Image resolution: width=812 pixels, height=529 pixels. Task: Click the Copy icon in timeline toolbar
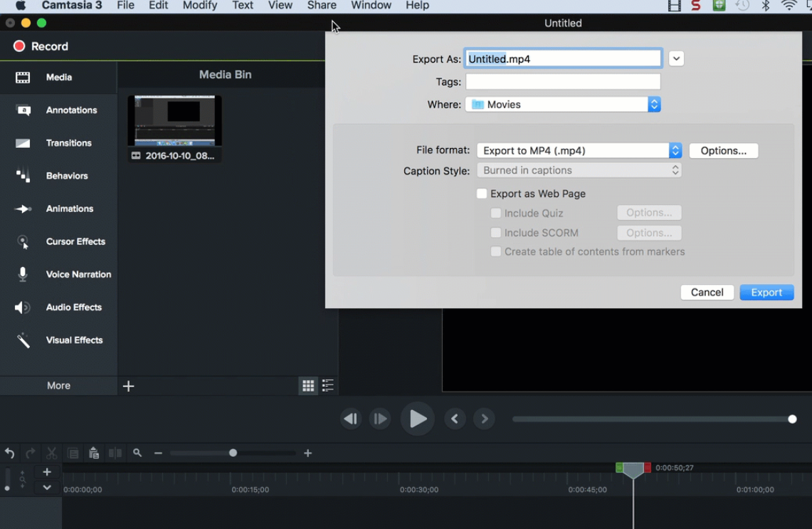[x=73, y=454]
